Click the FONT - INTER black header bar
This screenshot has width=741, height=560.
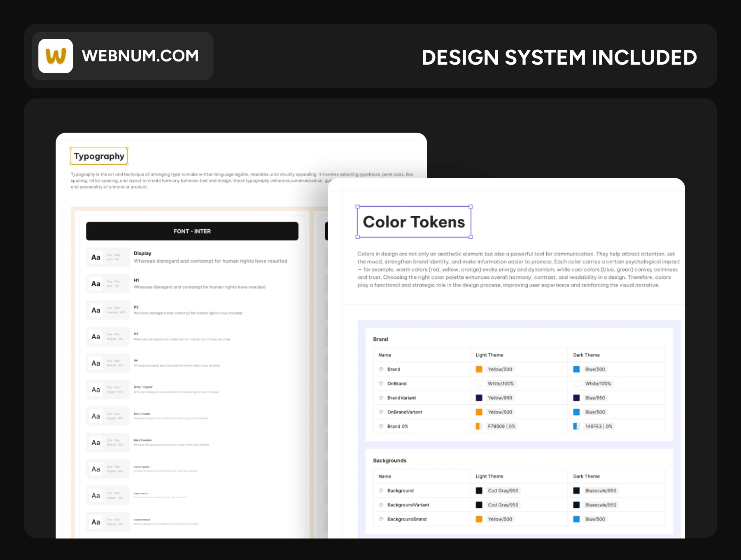pos(192,231)
